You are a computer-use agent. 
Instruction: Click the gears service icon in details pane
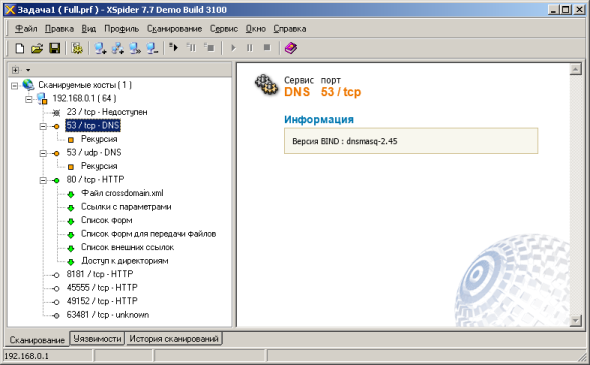[266, 85]
